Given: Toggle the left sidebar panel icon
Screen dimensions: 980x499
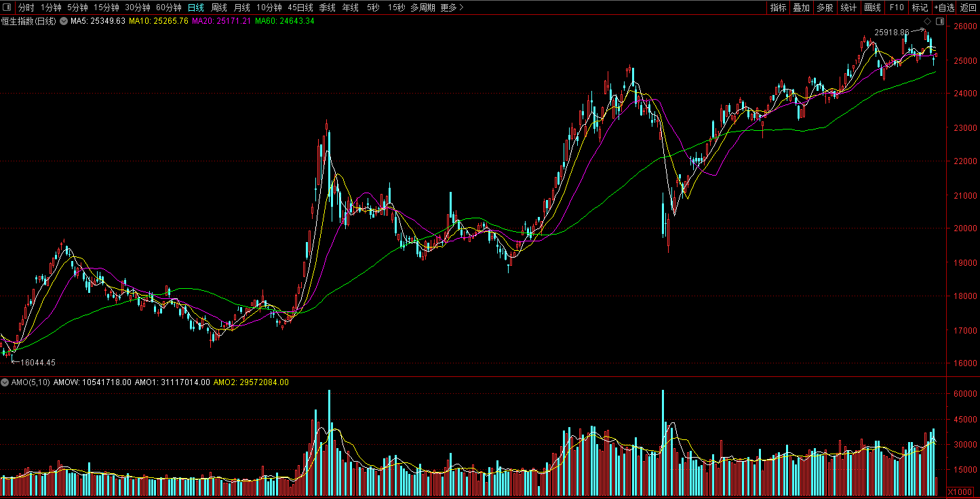Looking at the screenshot, I should [x=7, y=7].
